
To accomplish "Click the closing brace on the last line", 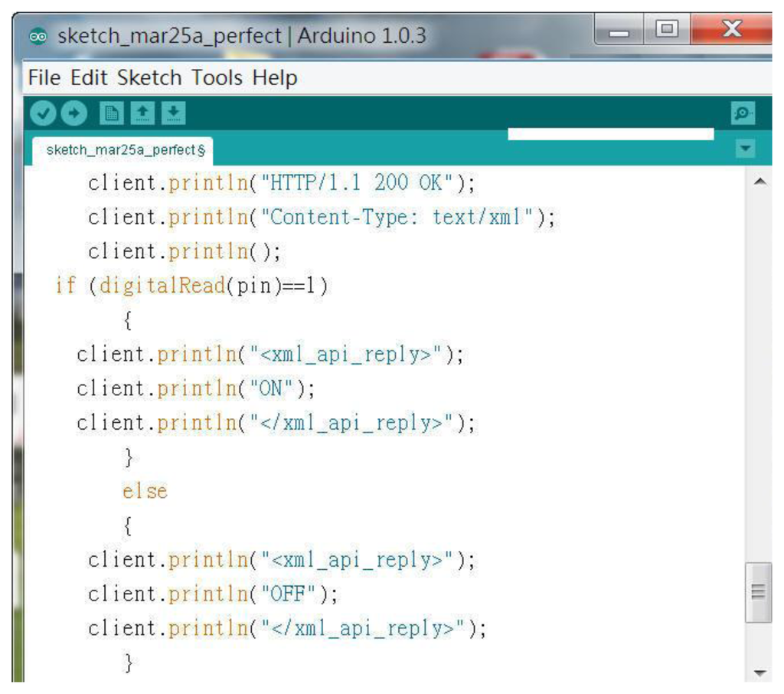I will [129, 663].
